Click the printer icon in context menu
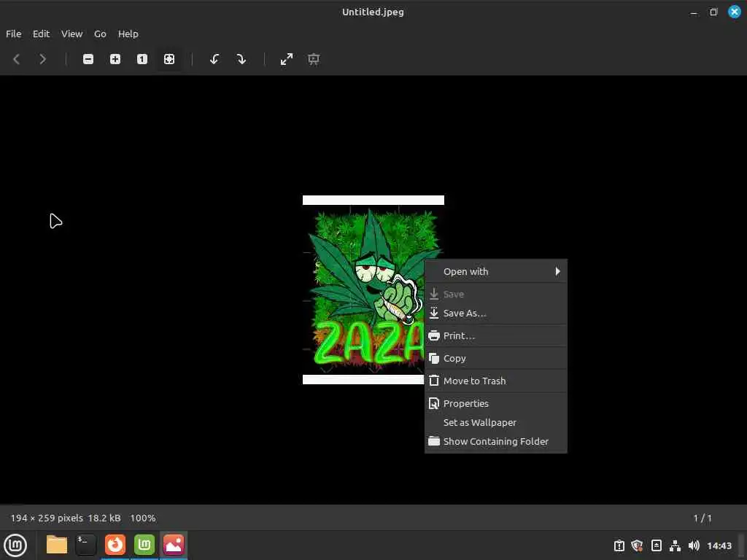 (434, 335)
